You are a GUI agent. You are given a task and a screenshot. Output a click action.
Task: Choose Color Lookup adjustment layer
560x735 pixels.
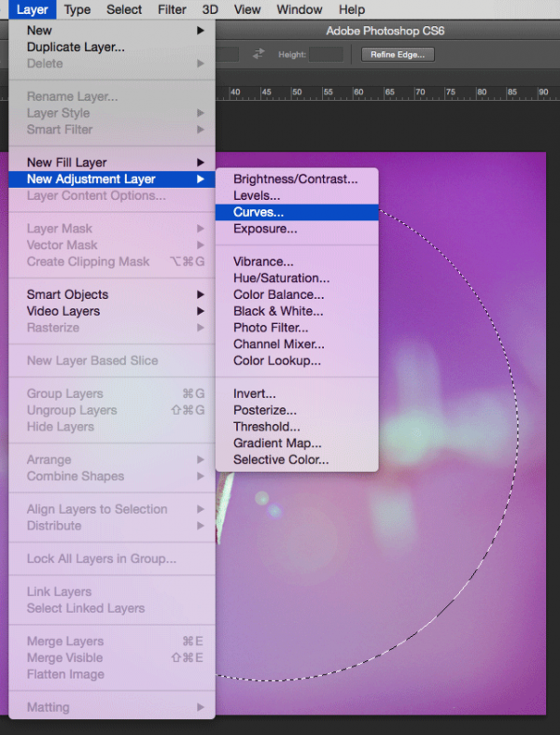click(x=297, y=360)
